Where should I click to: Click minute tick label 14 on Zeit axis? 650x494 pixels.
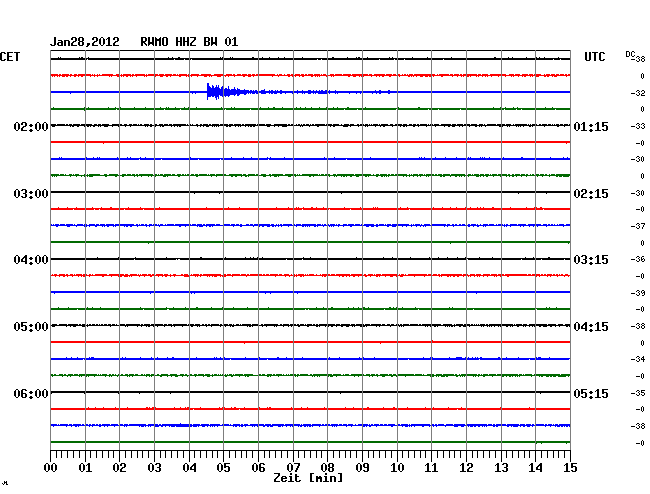click(535, 467)
